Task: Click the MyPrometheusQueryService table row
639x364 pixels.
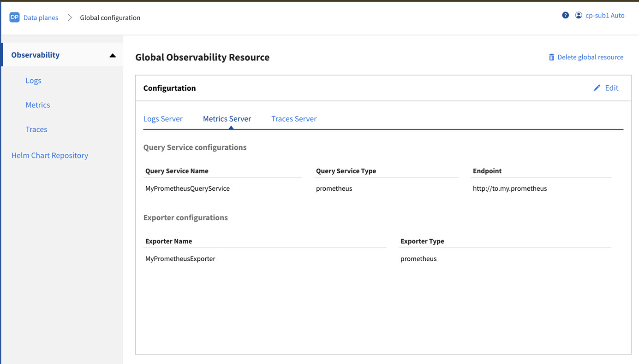Action: click(187, 188)
